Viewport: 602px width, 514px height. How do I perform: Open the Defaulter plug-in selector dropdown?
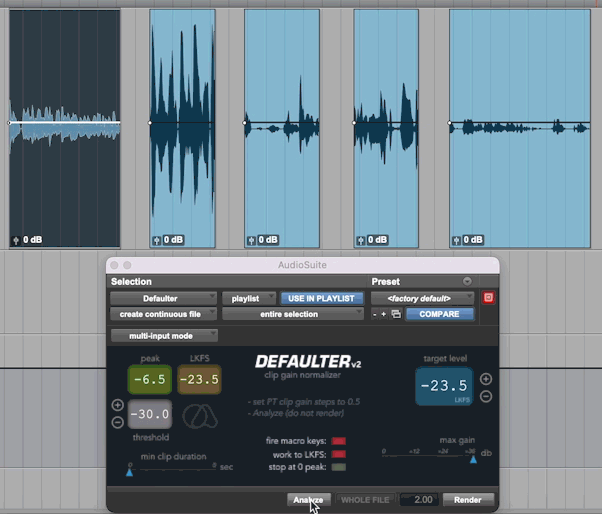pos(163,299)
